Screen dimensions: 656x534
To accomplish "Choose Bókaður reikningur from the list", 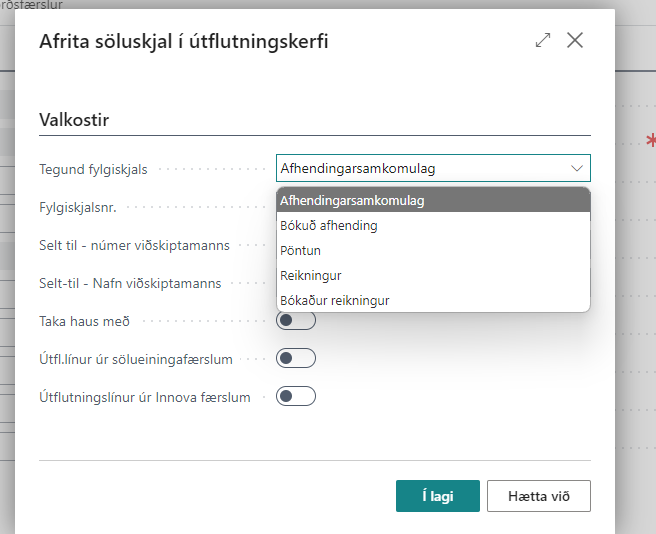I will 334,300.
